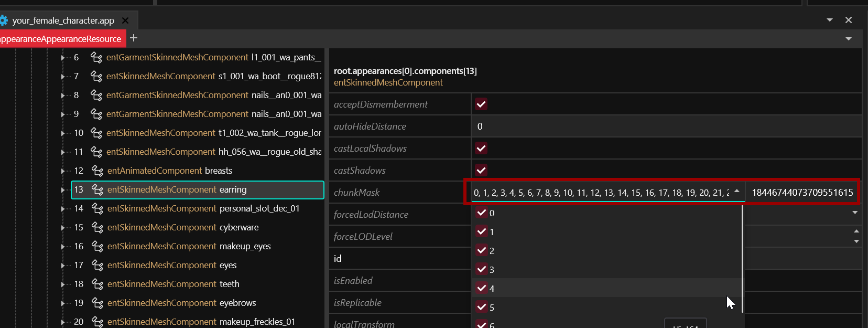Screen dimensions: 868x328
Task: Expand tree node 14 personal_slot_dec_01
Action: (63, 209)
